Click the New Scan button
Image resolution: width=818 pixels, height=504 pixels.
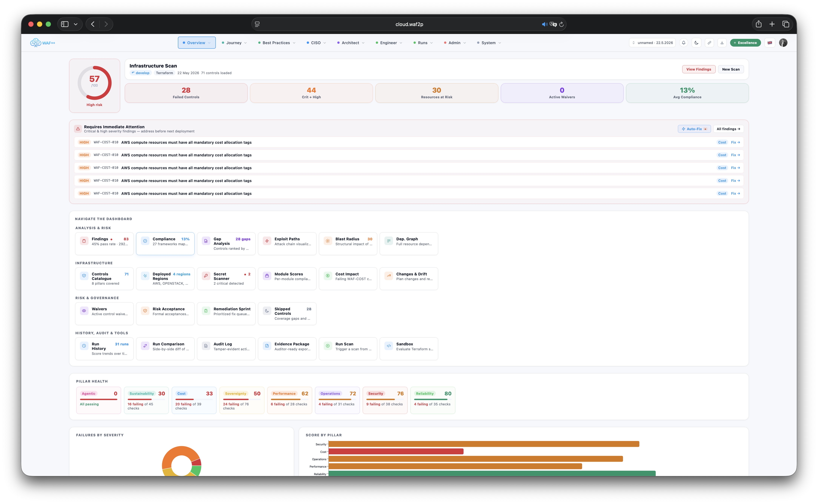tap(731, 69)
